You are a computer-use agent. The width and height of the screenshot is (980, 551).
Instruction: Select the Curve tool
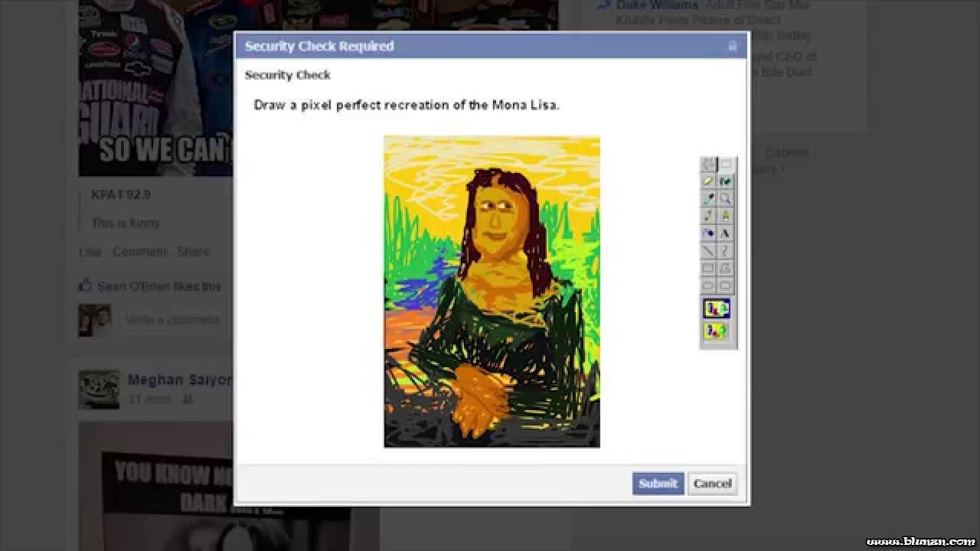coord(726,251)
